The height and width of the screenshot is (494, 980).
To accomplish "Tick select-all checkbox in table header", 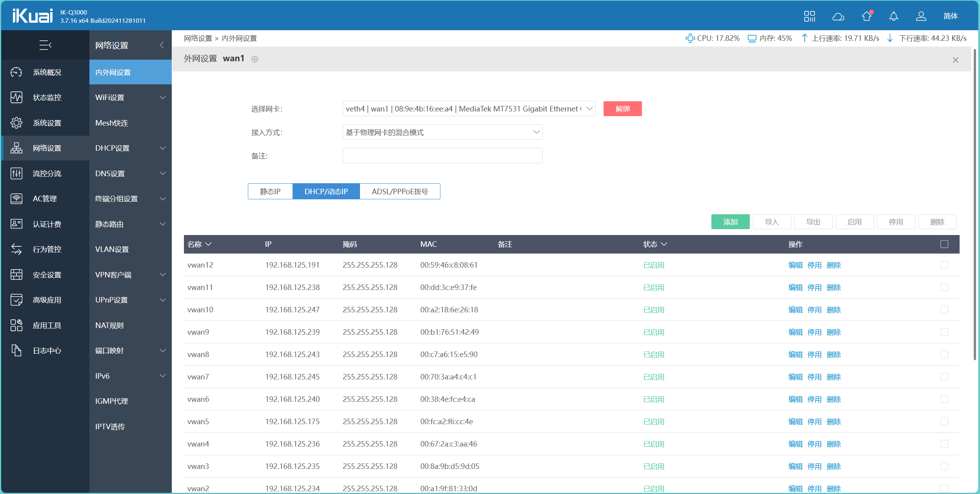I will click(x=944, y=244).
